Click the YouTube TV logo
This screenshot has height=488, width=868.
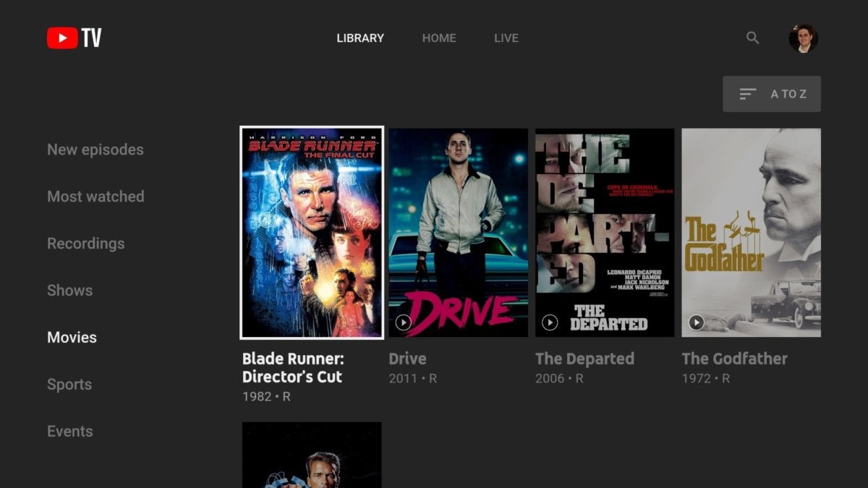pos(75,38)
